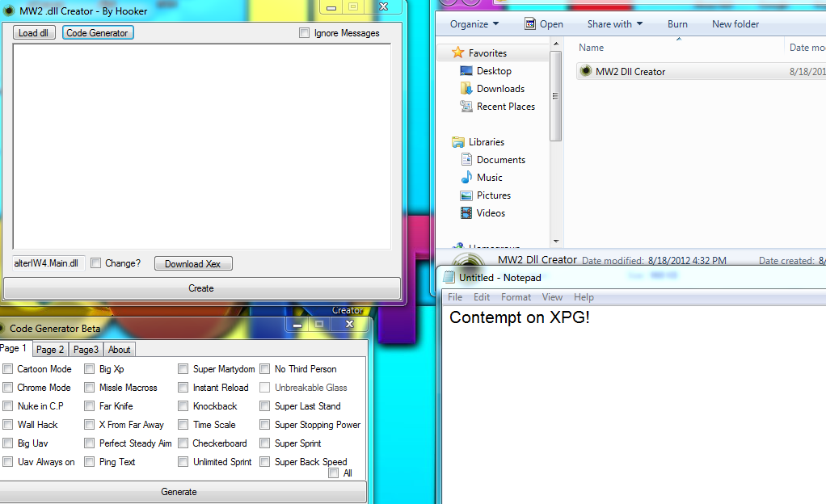Click the Code Generator button
The width and height of the screenshot is (826, 504).
(x=98, y=32)
